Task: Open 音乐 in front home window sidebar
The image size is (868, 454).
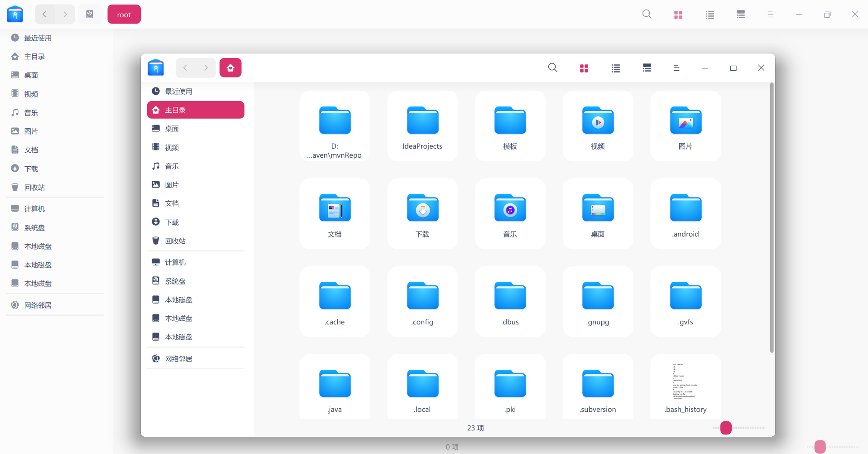Action: tap(196, 166)
